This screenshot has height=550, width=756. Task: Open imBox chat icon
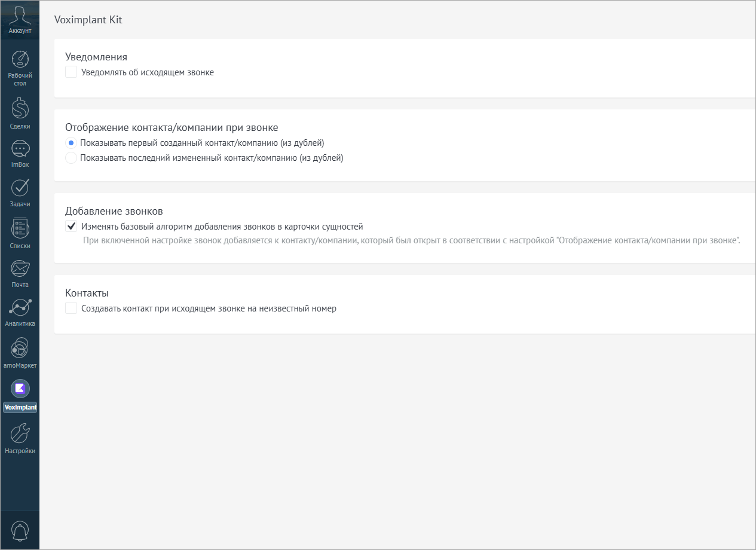[20, 149]
